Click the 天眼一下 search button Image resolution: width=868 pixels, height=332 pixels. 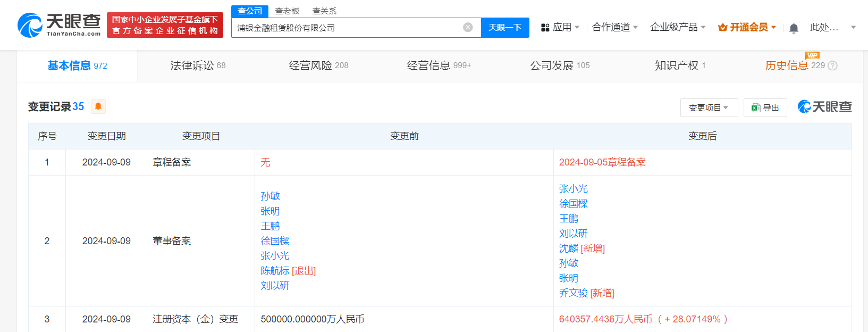505,28
